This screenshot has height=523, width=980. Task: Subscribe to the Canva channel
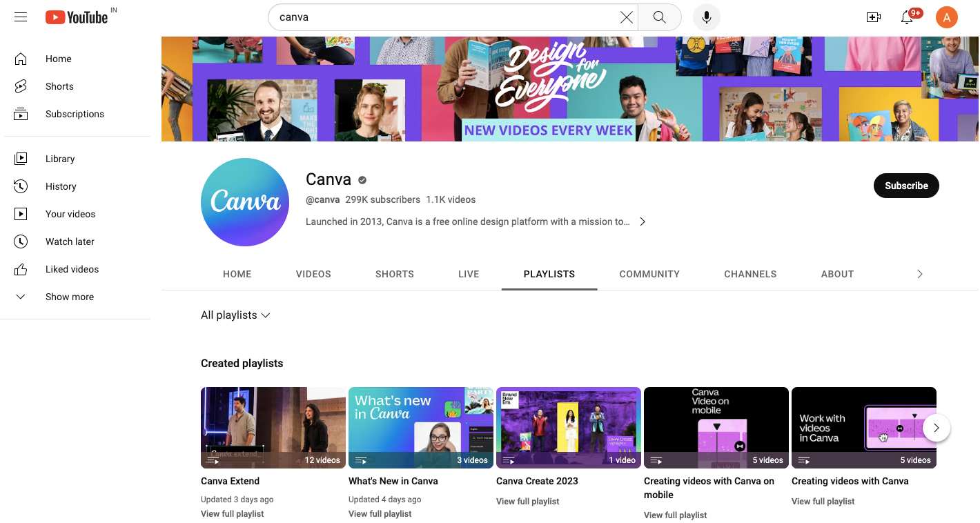(906, 186)
